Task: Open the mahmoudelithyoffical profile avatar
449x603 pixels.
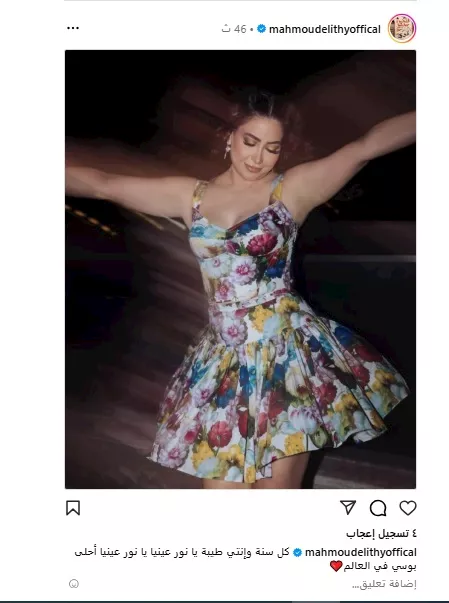Action: 402,28
